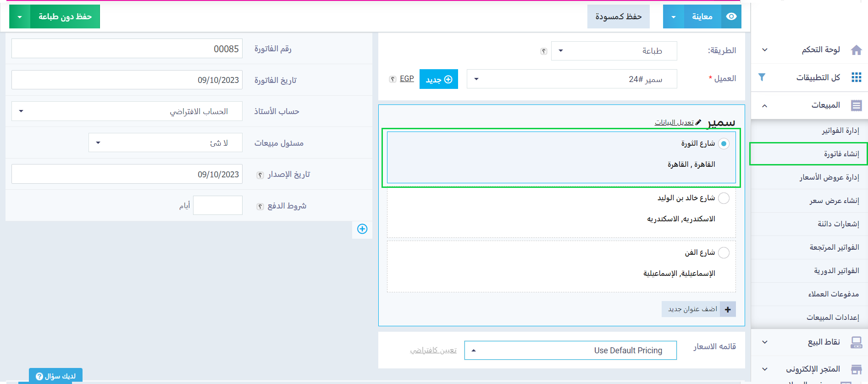This screenshot has width=868, height=384.
Task: Open إدارة الفواتير in the sales menu
Action: tap(840, 131)
